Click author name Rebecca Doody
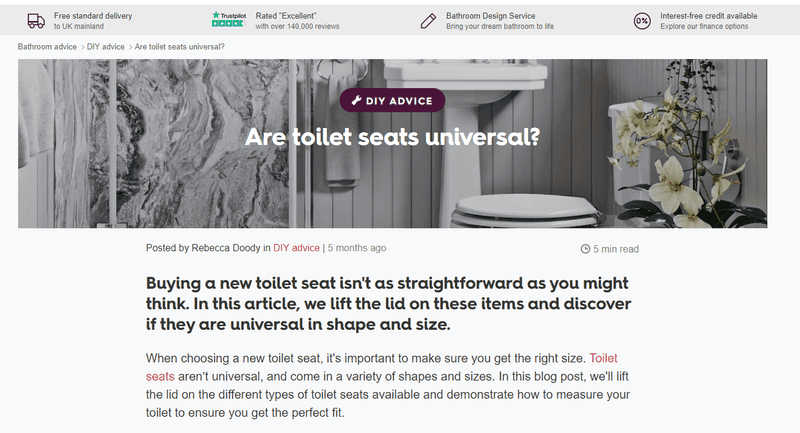This screenshot has height=433, width=800. (226, 248)
